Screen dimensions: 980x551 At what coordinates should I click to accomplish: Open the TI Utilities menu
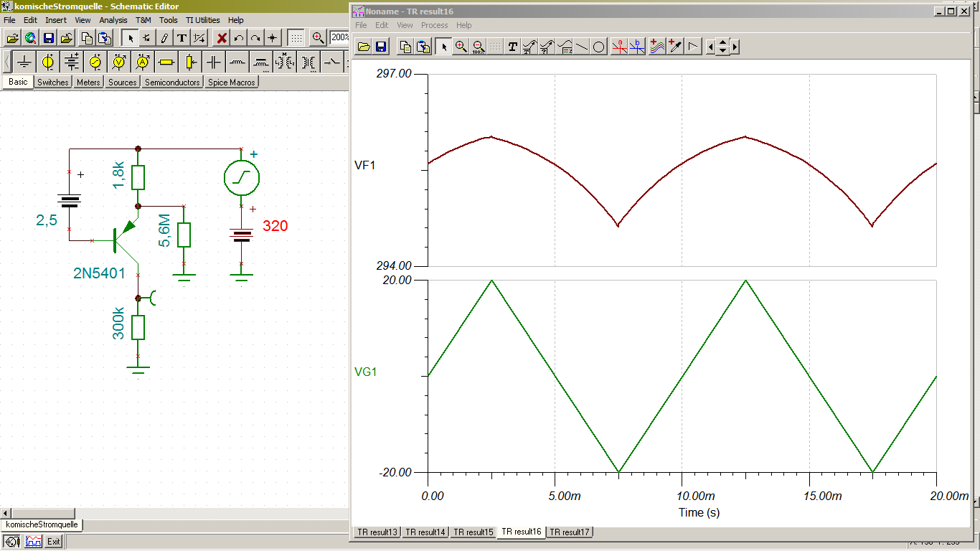[203, 20]
